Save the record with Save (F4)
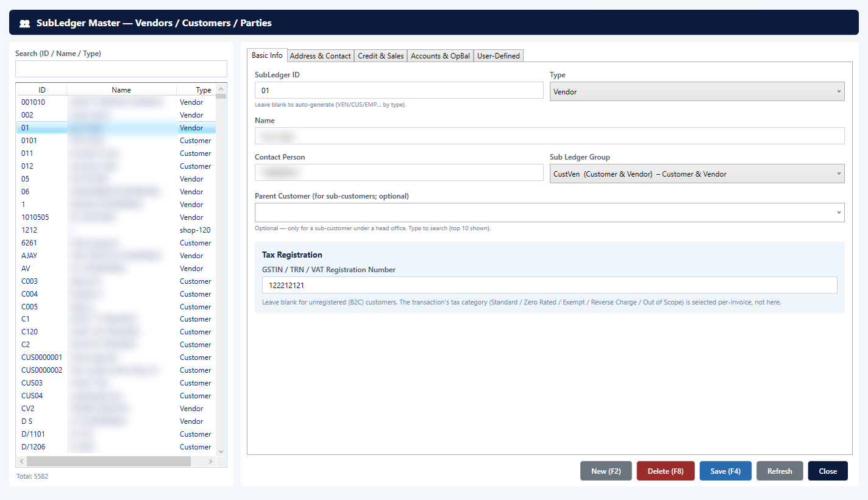Screen dimensions: 868x500 [725, 471]
